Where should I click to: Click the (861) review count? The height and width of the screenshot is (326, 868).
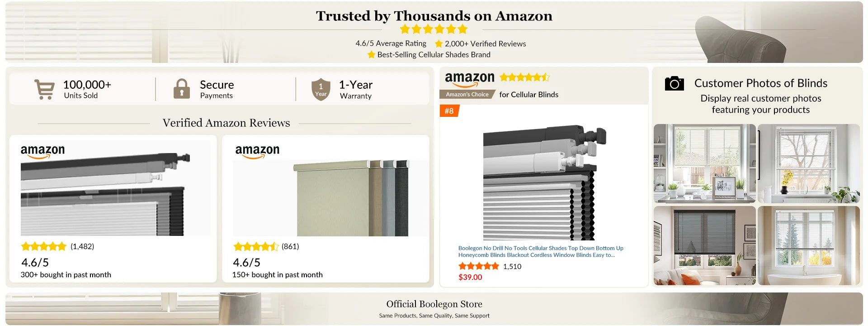click(x=290, y=246)
